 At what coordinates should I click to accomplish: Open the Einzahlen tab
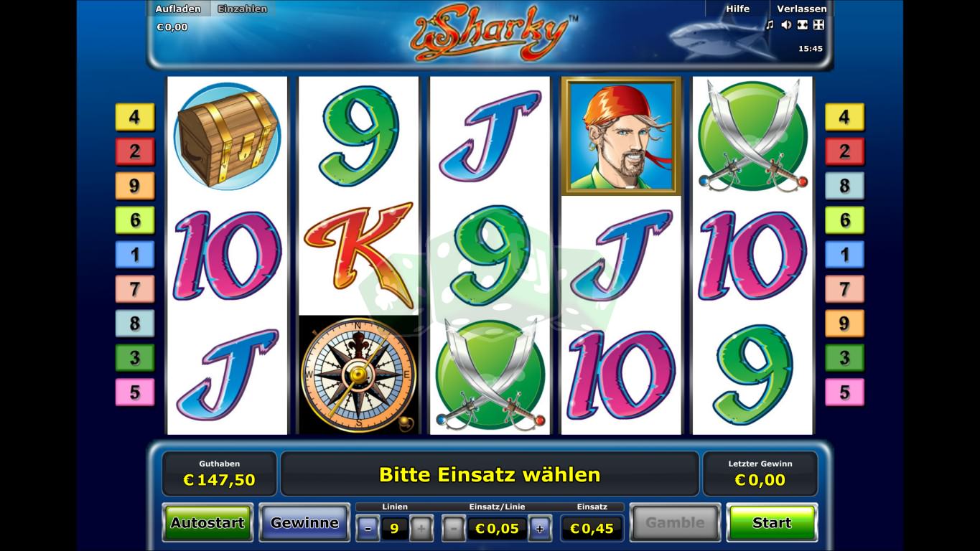tap(243, 9)
